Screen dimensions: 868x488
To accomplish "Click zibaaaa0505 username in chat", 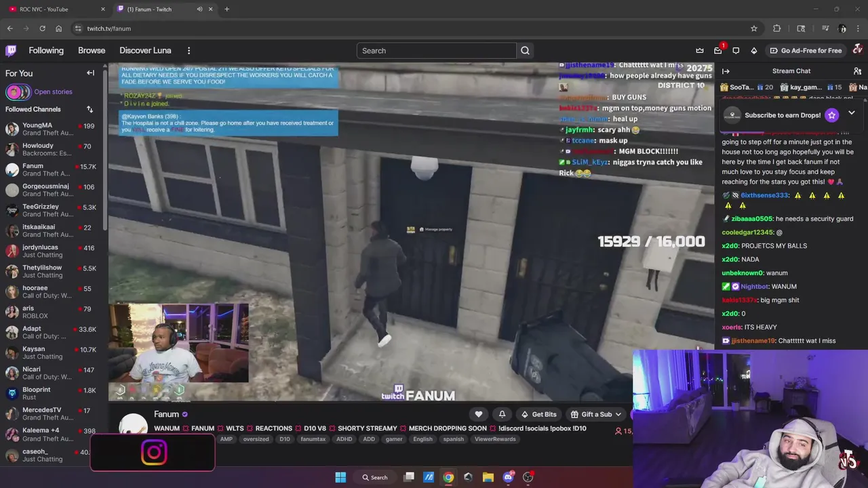I will [x=751, y=219].
